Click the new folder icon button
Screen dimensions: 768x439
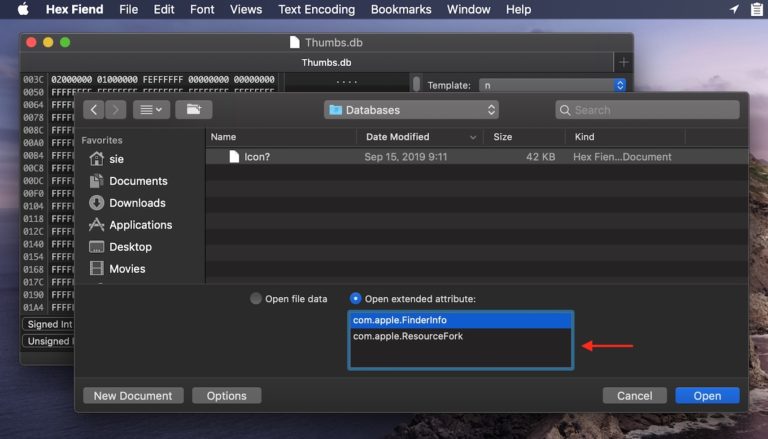coord(193,110)
